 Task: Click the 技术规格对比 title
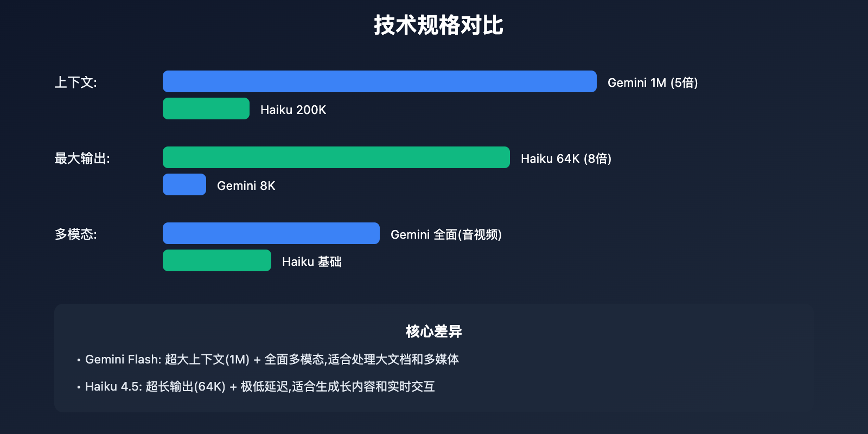pyautogui.click(x=438, y=25)
